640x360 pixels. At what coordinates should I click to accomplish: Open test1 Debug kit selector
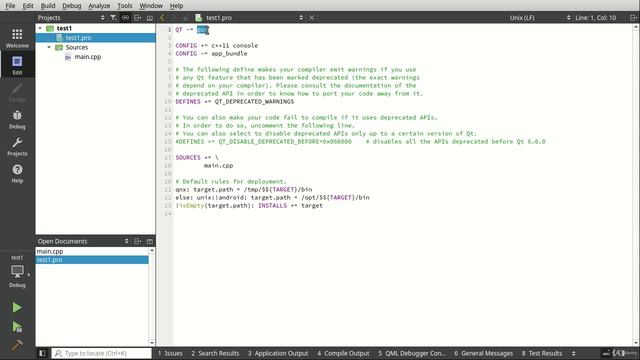click(17, 272)
